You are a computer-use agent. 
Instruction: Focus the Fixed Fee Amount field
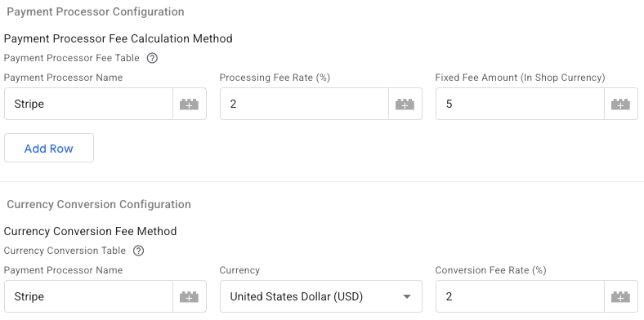520,104
